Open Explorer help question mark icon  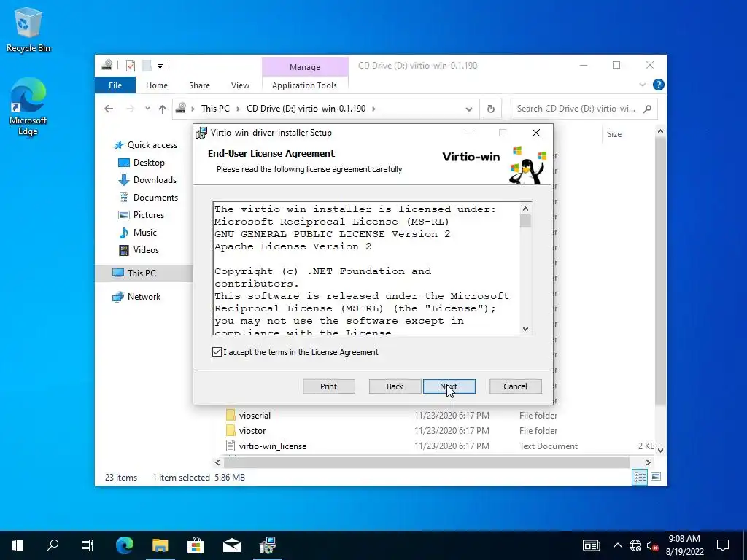659,85
